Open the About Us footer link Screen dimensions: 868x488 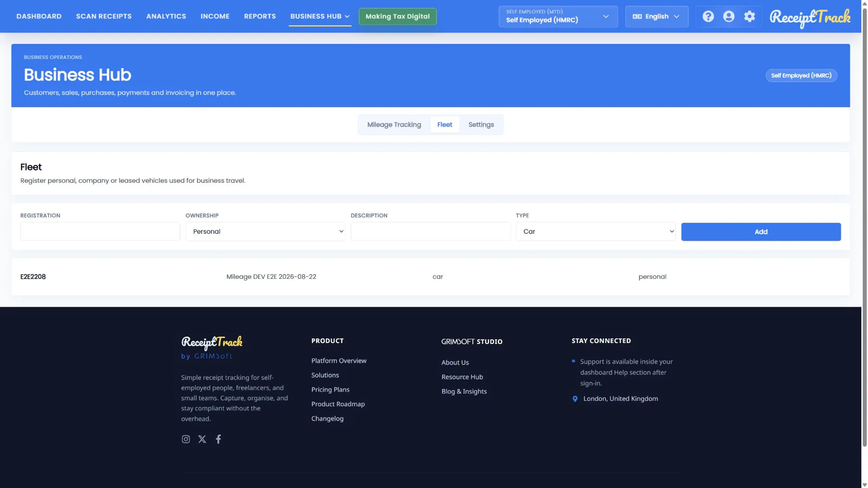pyautogui.click(x=455, y=362)
